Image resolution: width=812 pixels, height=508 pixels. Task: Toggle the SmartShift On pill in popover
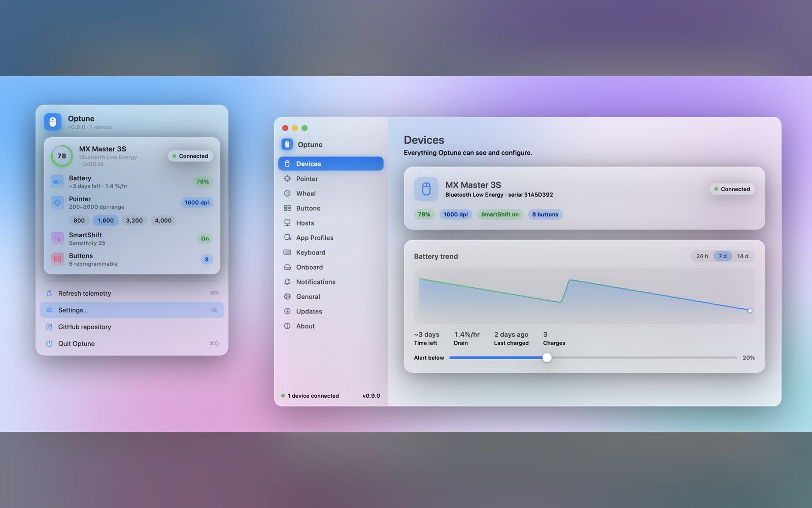(205, 238)
